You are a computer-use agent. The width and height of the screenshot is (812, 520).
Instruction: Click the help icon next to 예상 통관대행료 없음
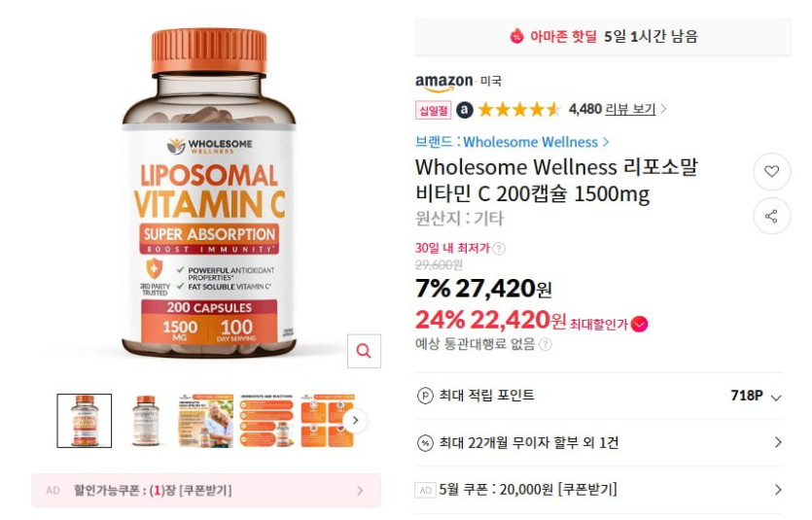click(546, 345)
